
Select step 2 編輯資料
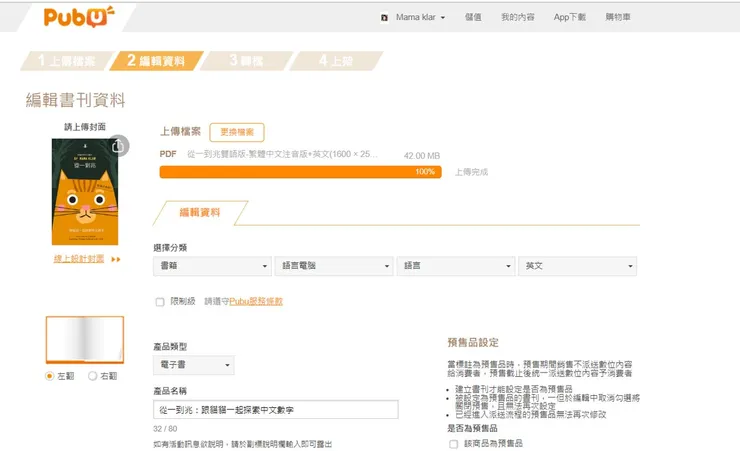click(157, 61)
